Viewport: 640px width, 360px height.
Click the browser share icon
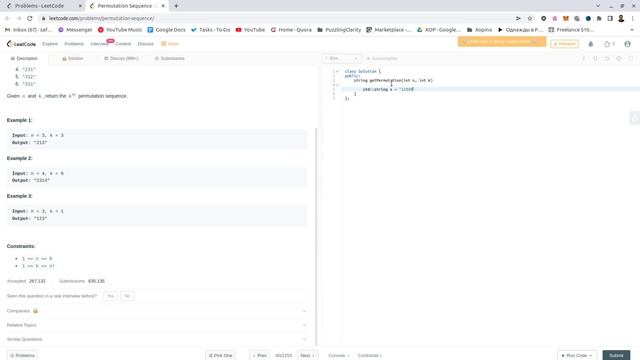[518, 18]
